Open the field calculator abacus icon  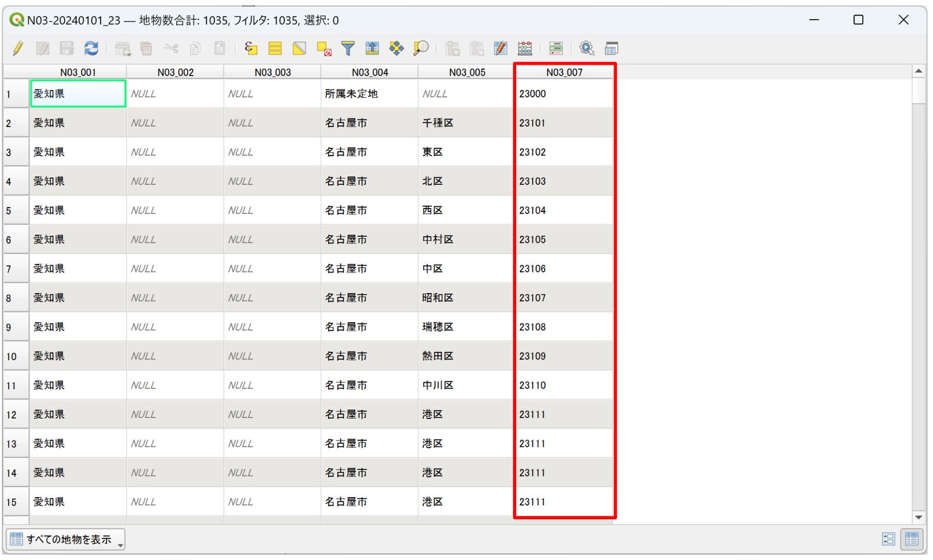(525, 48)
